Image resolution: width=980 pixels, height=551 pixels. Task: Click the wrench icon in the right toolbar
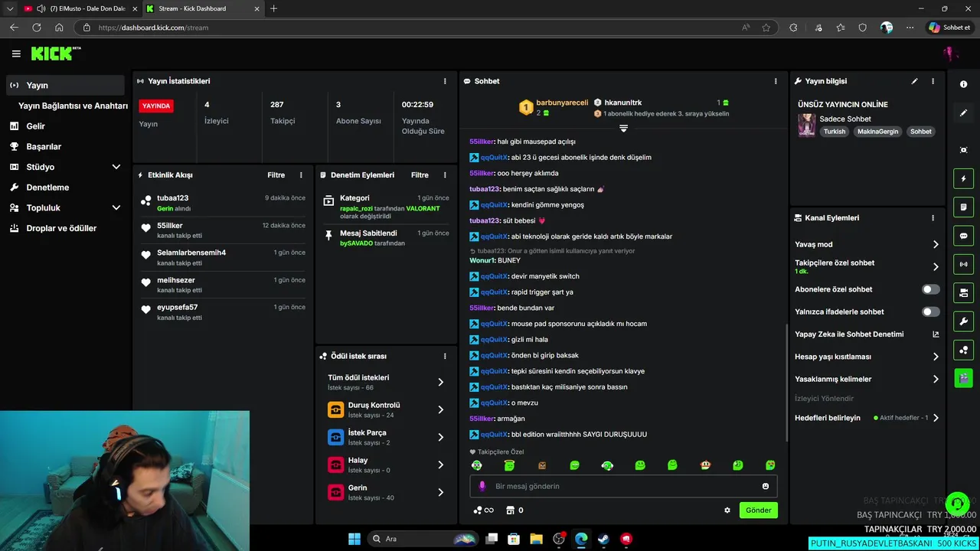[x=963, y=321]
